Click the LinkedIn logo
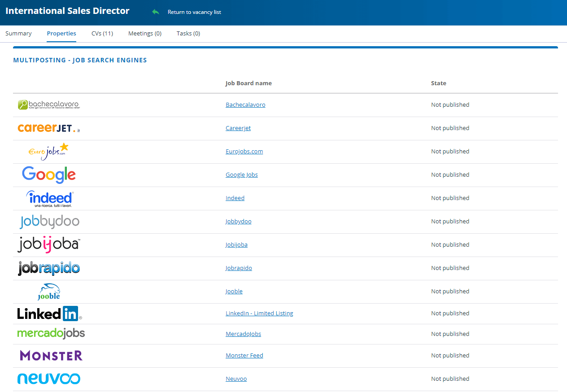This screenshot has height=392, width=567. click(x=48, y=313)
